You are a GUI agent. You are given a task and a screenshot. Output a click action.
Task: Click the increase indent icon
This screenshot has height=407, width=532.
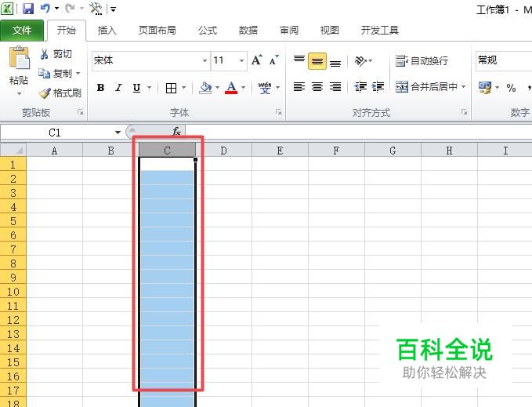[378, 87]
